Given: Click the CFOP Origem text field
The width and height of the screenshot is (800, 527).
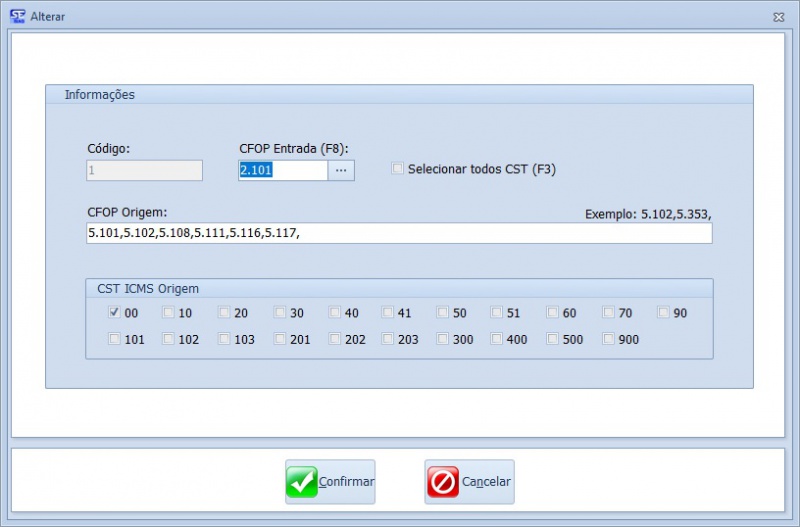Looking at the screenshot, I should 399,233.
